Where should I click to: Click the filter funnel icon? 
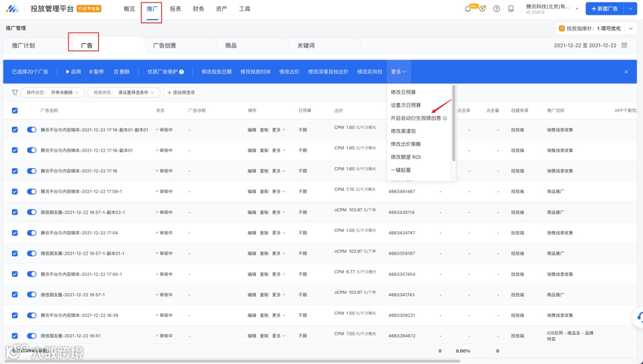(15, 93)
